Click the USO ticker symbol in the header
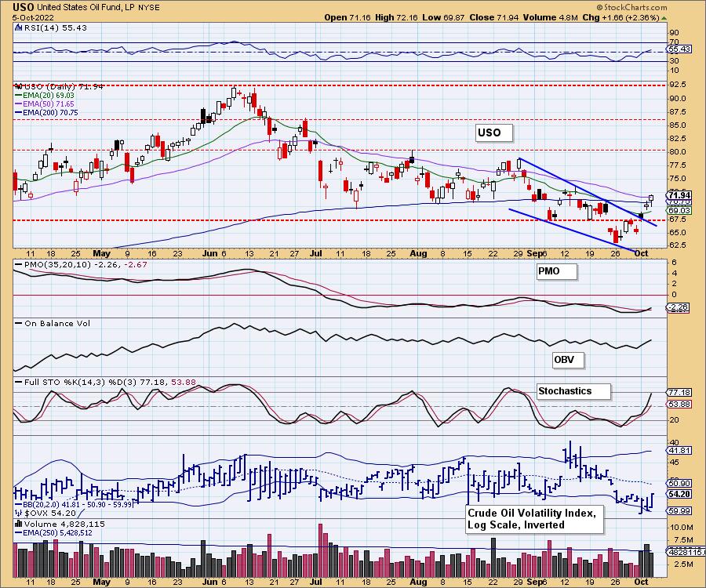Viewport: 706px width, 588px height. tap(24, 7)
